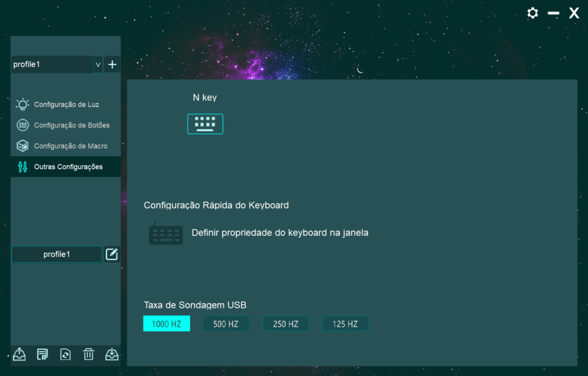This screenshot has width=588, height=376.
Task: Expand the profile1 dropdown arrow
Action: [x=98, y=65]
